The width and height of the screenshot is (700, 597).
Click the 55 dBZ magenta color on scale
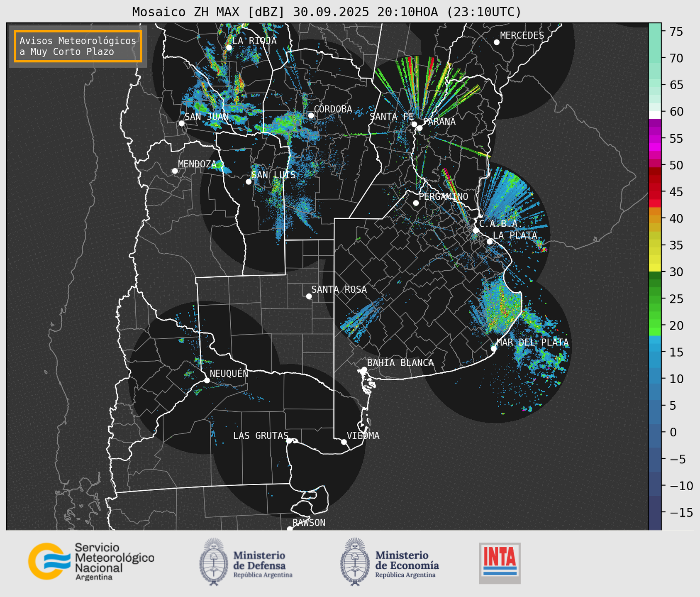coord(655,138)
